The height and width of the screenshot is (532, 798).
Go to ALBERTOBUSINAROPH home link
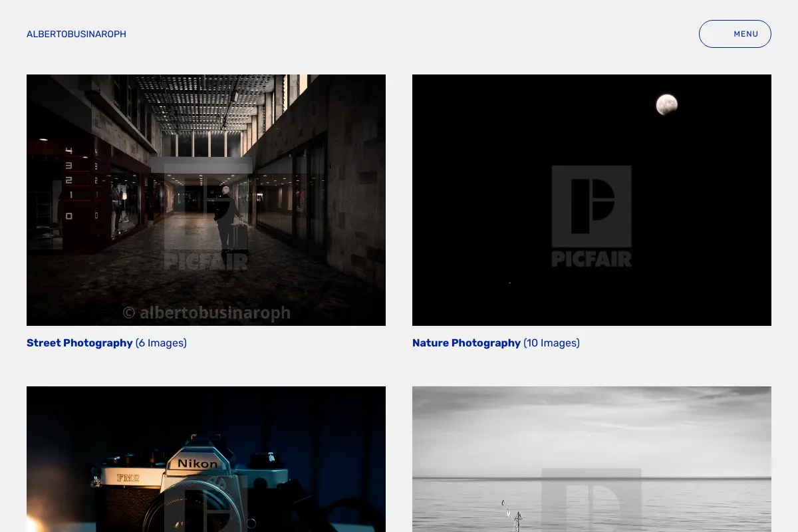76,34
